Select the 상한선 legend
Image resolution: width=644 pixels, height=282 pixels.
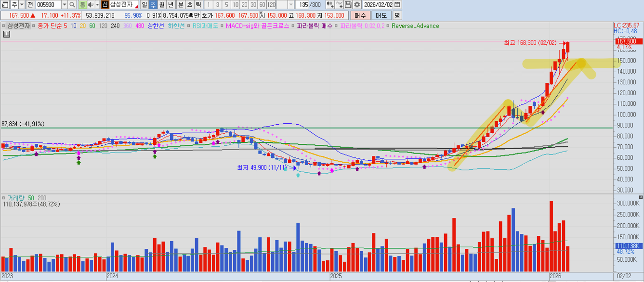click(156, 26)
